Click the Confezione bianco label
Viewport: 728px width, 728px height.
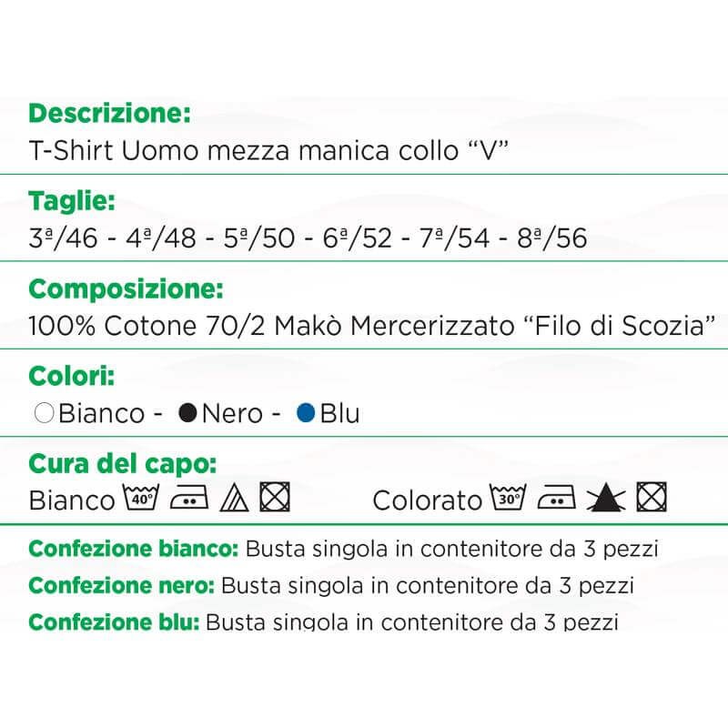pos(134,549)
